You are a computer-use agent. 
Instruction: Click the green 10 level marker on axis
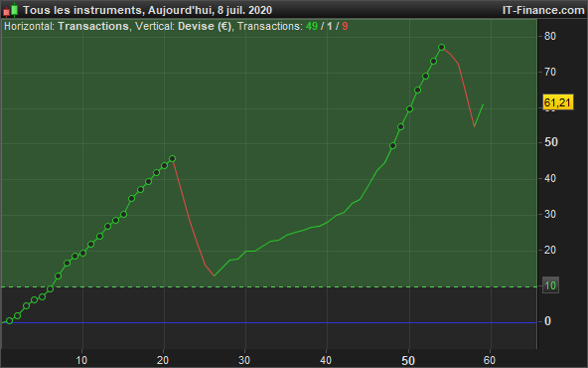click(x=550, y=285)
